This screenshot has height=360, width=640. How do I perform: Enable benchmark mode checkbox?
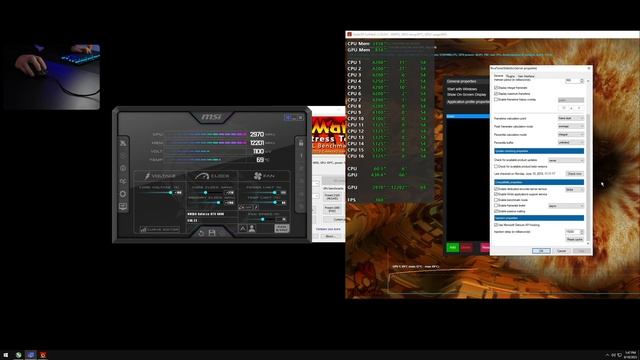[496, 200]
